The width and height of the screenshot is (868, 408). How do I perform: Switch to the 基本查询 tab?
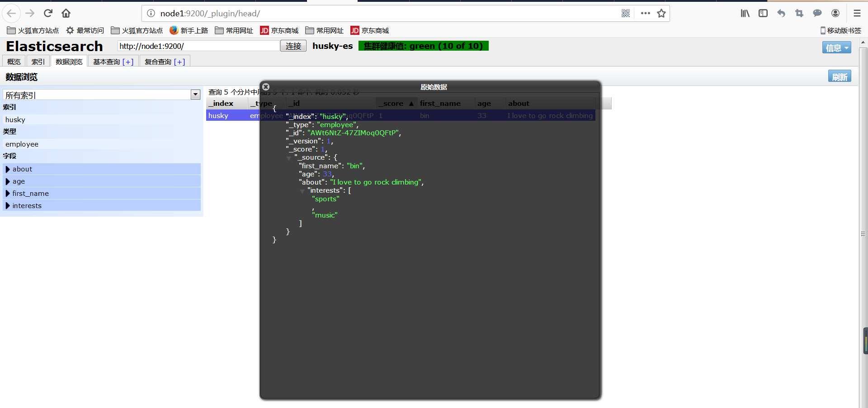tap(107, 62)
